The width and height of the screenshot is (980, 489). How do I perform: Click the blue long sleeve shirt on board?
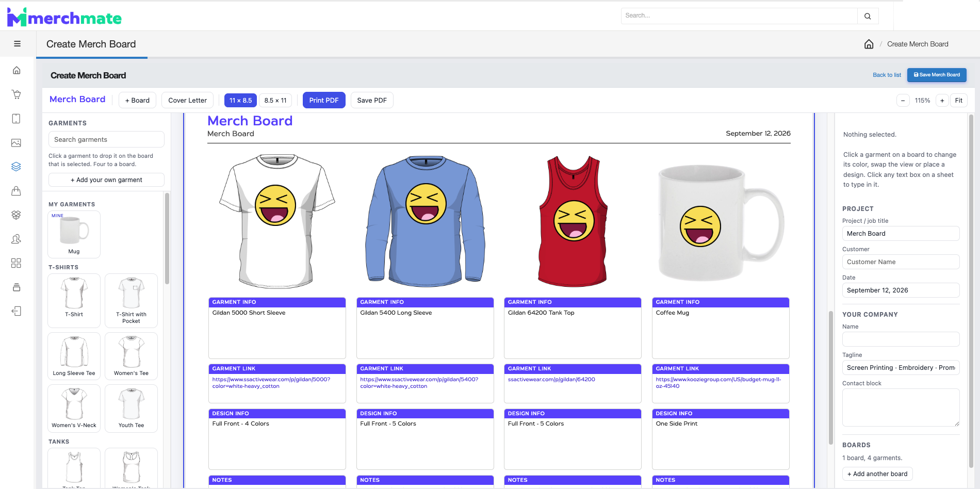click(x=426, y=221)
